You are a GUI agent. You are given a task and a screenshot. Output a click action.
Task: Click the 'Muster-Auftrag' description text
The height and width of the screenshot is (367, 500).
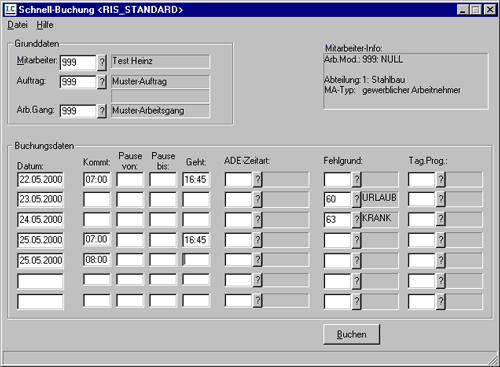139,81
